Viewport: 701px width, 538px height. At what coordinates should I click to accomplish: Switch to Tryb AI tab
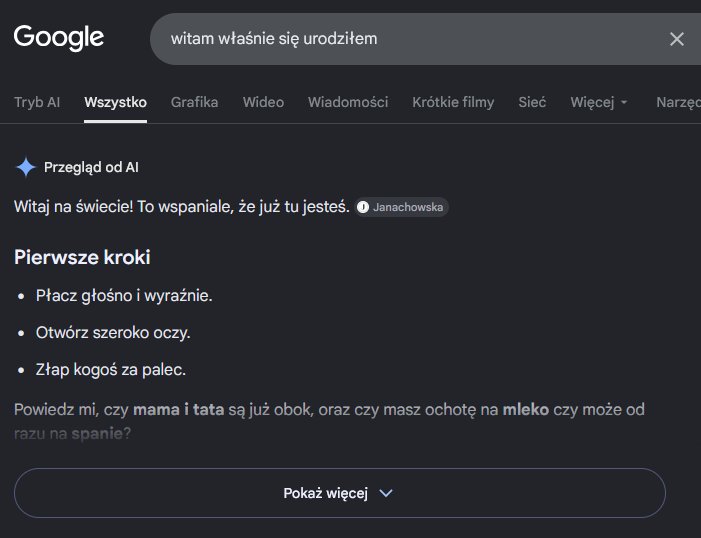point(37,102)
